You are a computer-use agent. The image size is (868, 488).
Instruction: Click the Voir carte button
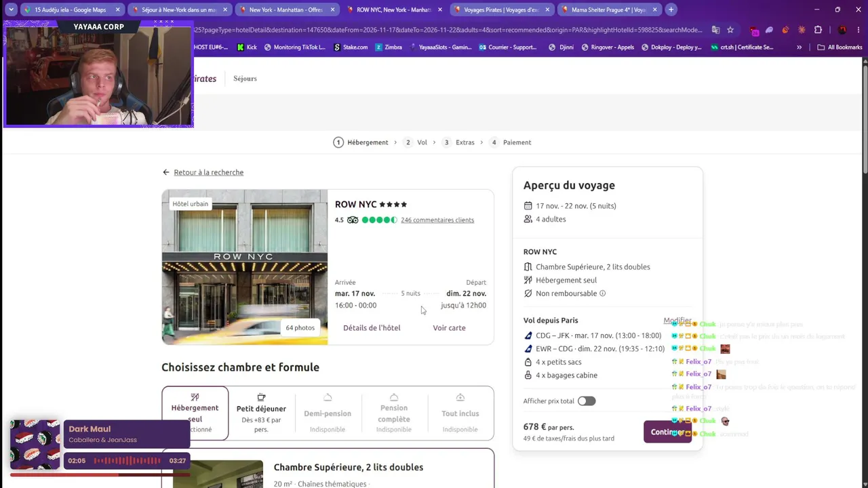(x=449, y=328)
